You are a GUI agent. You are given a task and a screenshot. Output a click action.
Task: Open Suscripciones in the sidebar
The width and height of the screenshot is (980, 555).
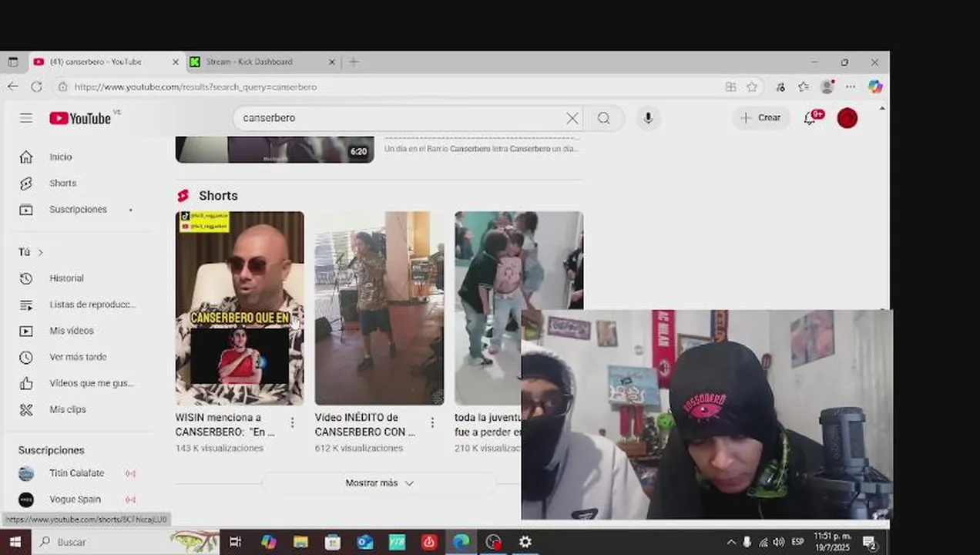[77, 210]
